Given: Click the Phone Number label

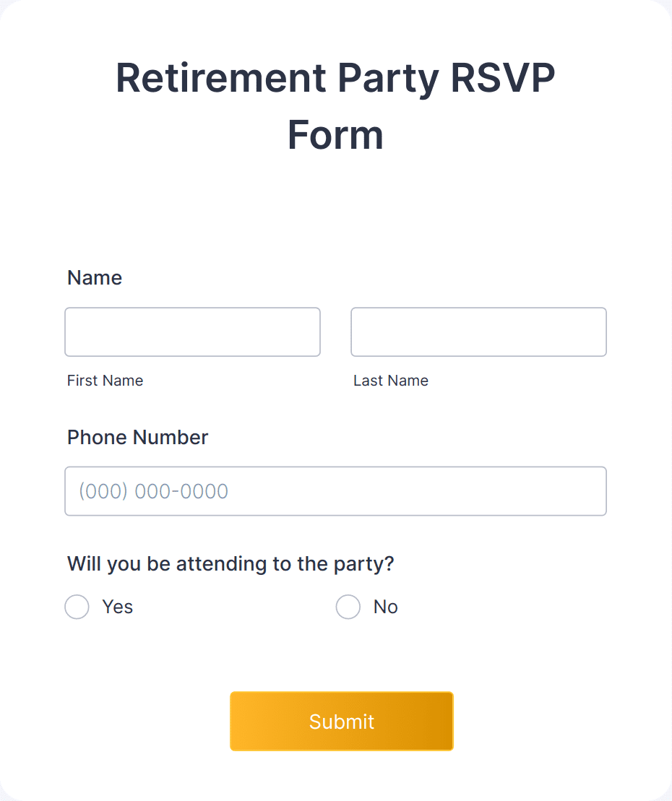Looking at the screenshot, I should tap(137, 437).
